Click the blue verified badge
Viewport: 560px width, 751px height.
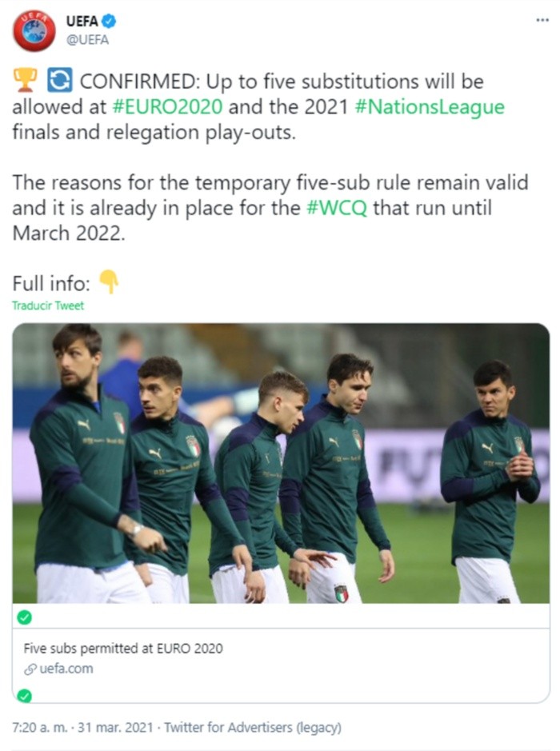pos(109,22)
